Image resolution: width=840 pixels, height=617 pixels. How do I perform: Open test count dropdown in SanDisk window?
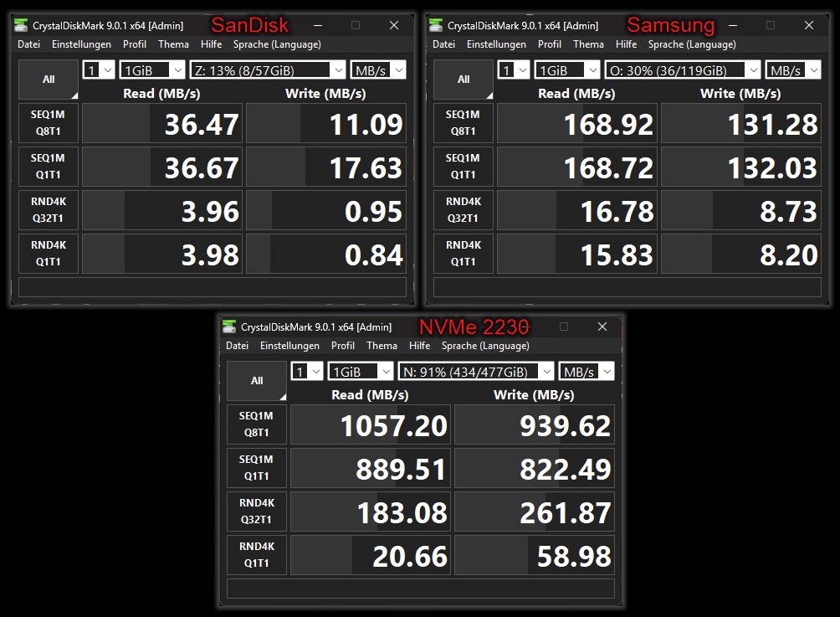(x=99, y=69)
